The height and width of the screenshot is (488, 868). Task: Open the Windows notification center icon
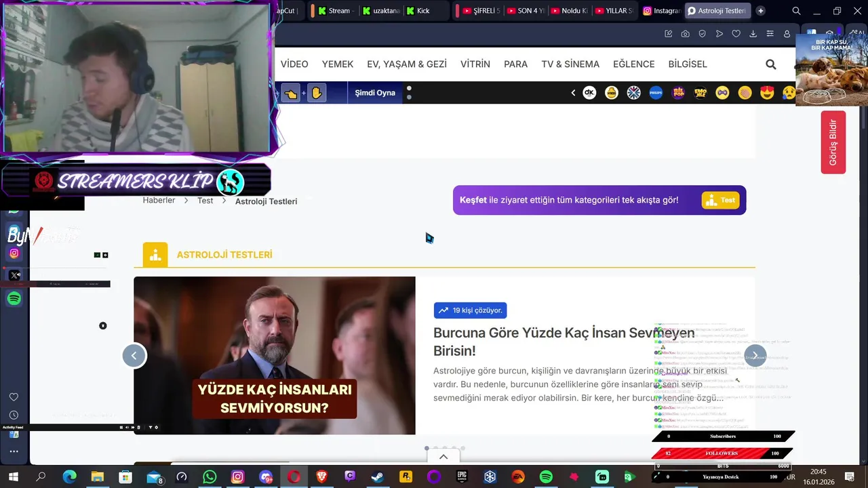850,477
